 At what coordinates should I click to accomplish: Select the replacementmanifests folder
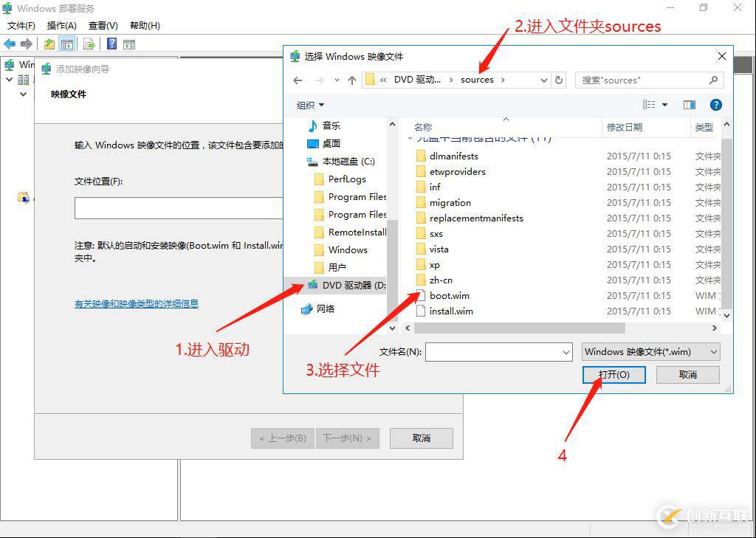point(470,218)
